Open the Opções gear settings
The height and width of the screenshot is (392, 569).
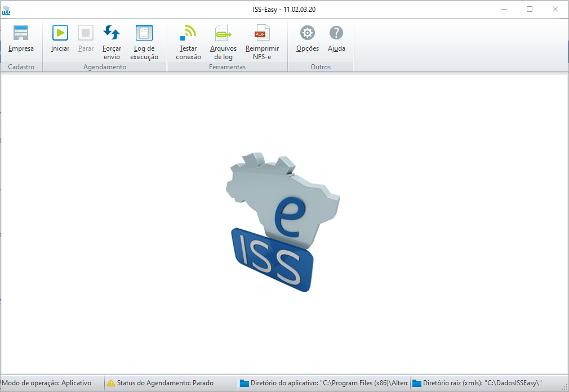[308, 33]
